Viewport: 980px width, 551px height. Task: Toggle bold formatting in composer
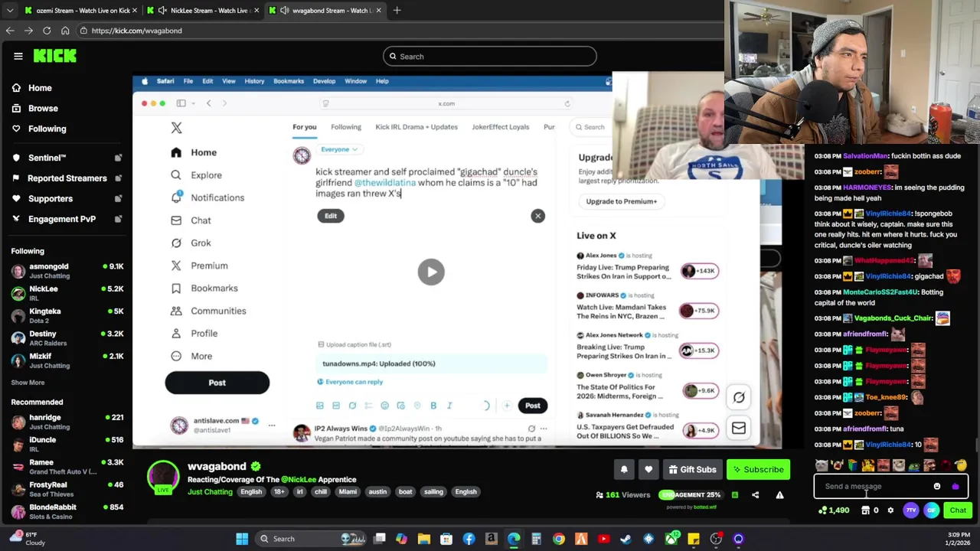(x=433, y=406)
